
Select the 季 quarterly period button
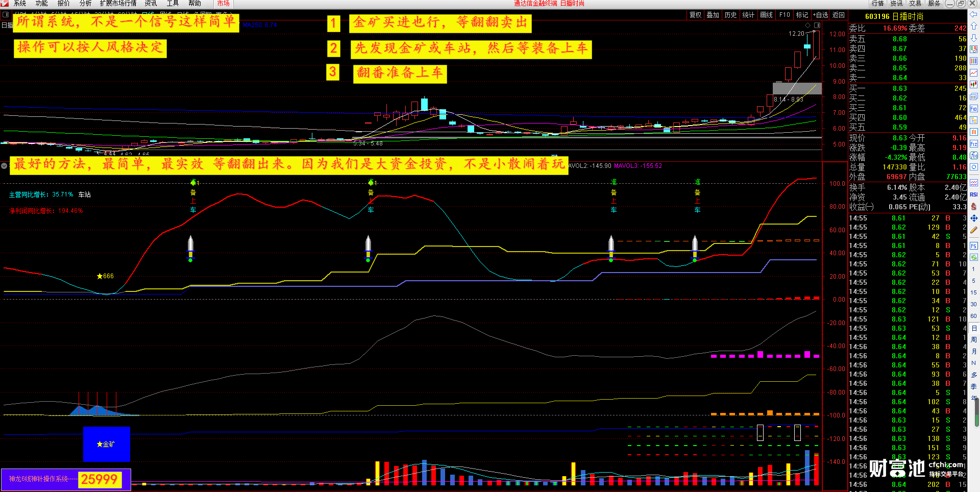tap(974, 387)
